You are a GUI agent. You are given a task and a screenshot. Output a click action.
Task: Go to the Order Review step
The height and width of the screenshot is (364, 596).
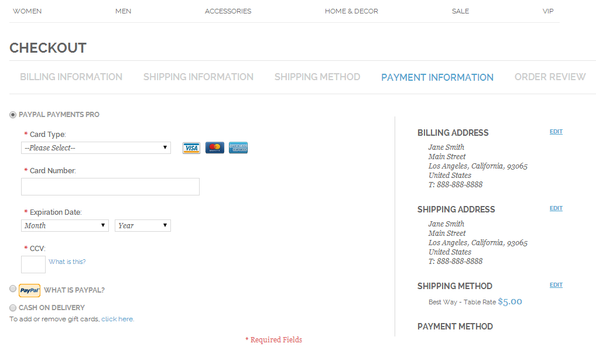pyautogui.click(x=550, y=77)
